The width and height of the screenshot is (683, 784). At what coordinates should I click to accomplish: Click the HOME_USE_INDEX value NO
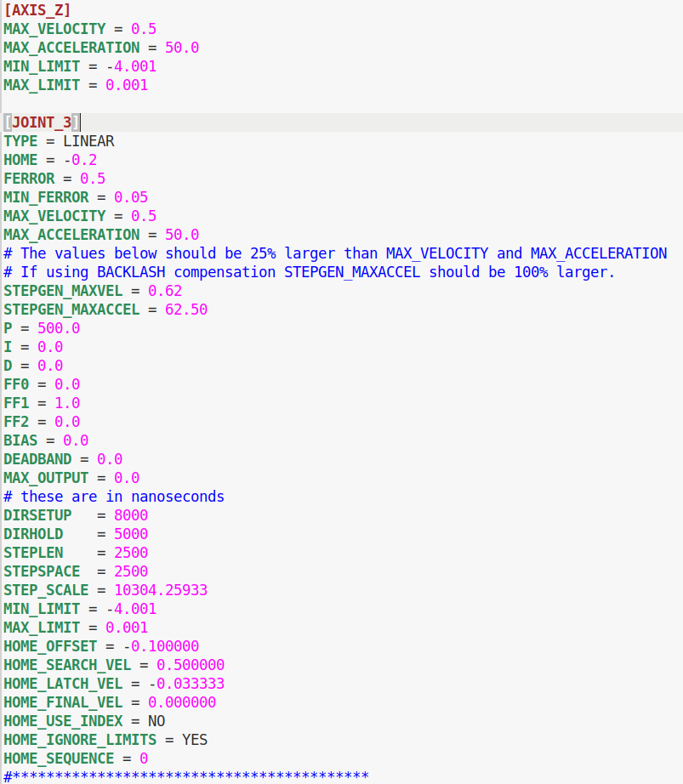click(157, 721)
